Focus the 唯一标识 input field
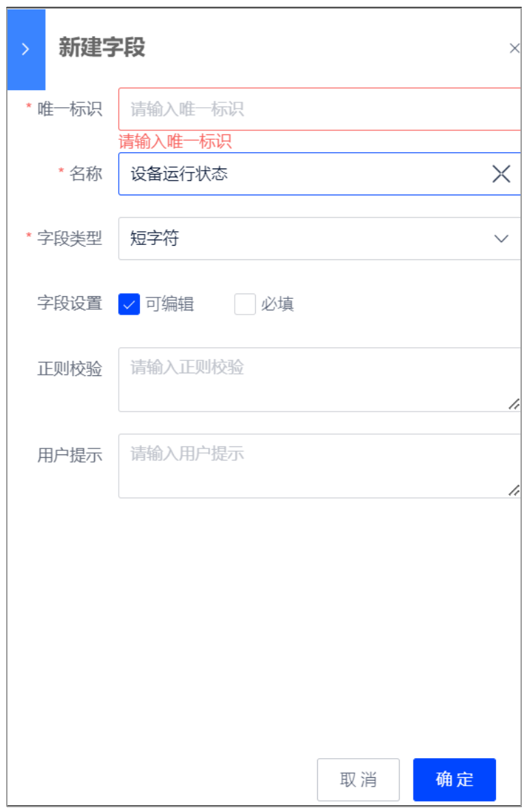The width and height of the screenshot is (528, 812). click(319, 109)
